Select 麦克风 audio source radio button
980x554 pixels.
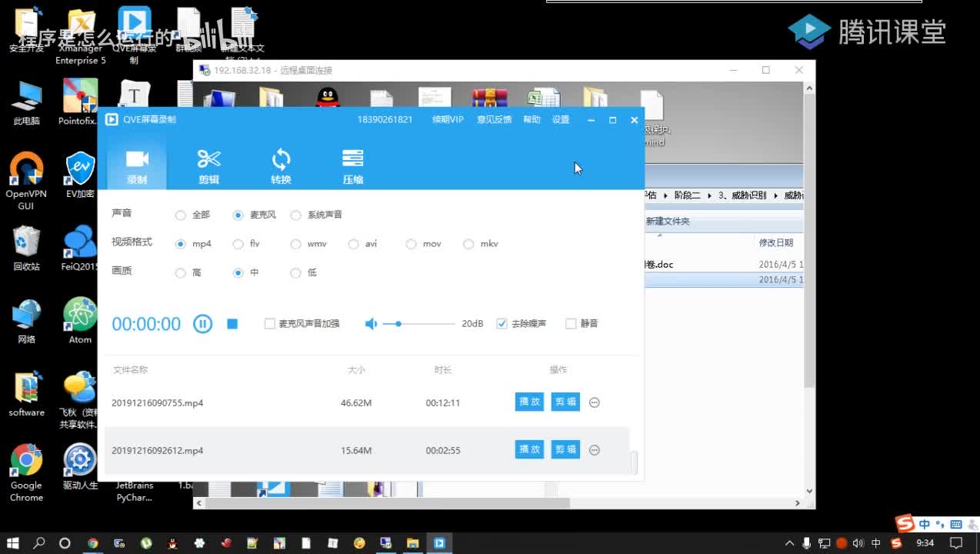pos(238,215)
